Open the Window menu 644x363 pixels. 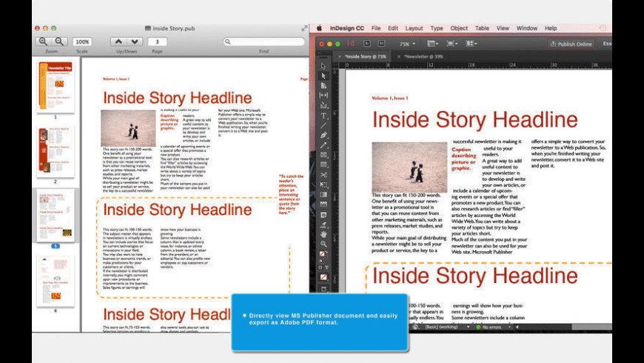coord(527,28)
